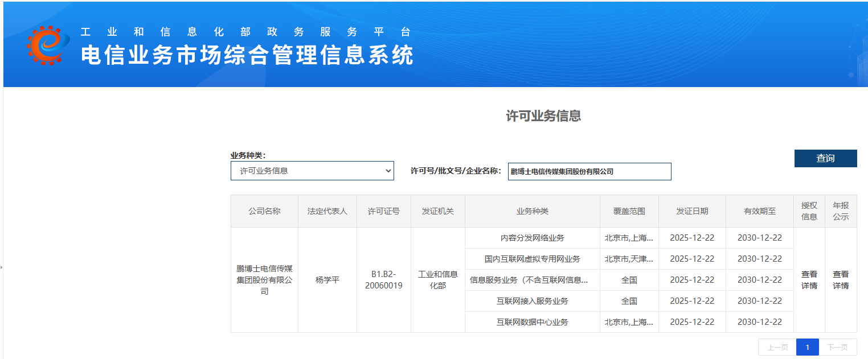Click coverage cell for 内容分发网络业务
The image size is (868, 359).
629,238
